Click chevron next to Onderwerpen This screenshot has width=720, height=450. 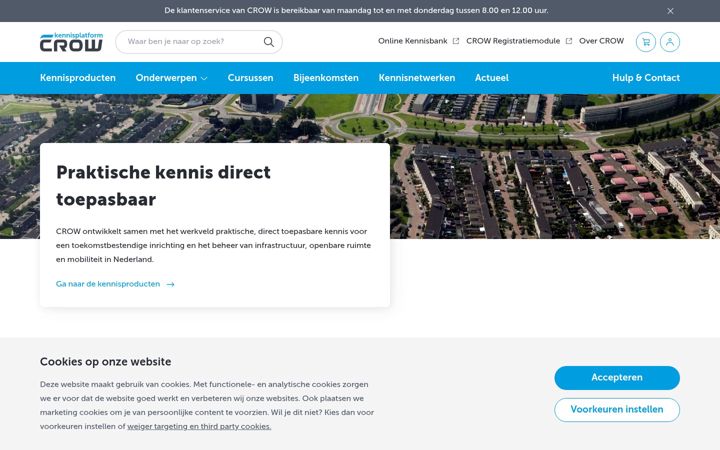(x=204, y=78)
